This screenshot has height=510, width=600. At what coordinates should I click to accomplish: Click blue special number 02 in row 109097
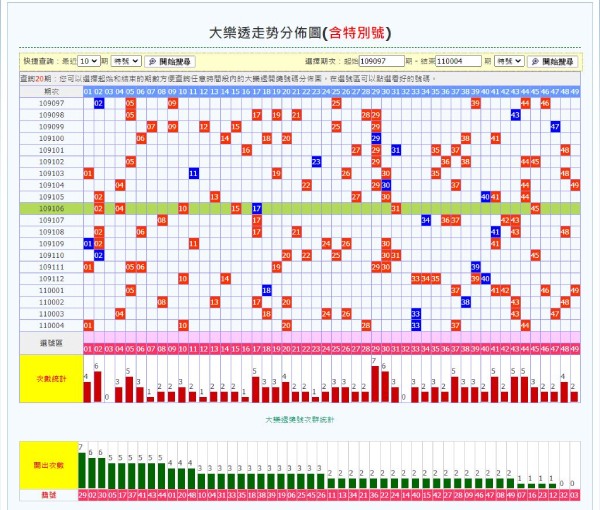coord(98,103)
